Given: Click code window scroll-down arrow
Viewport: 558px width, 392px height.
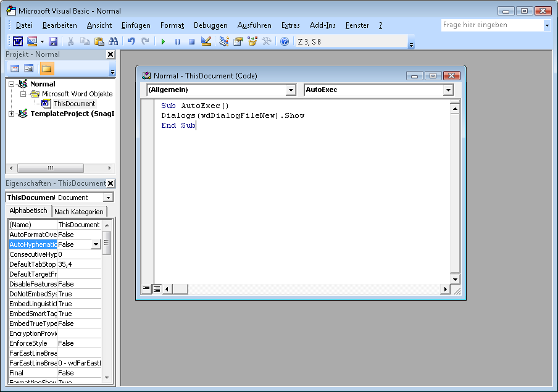Looking at the screenshot, I should [455, 279].
